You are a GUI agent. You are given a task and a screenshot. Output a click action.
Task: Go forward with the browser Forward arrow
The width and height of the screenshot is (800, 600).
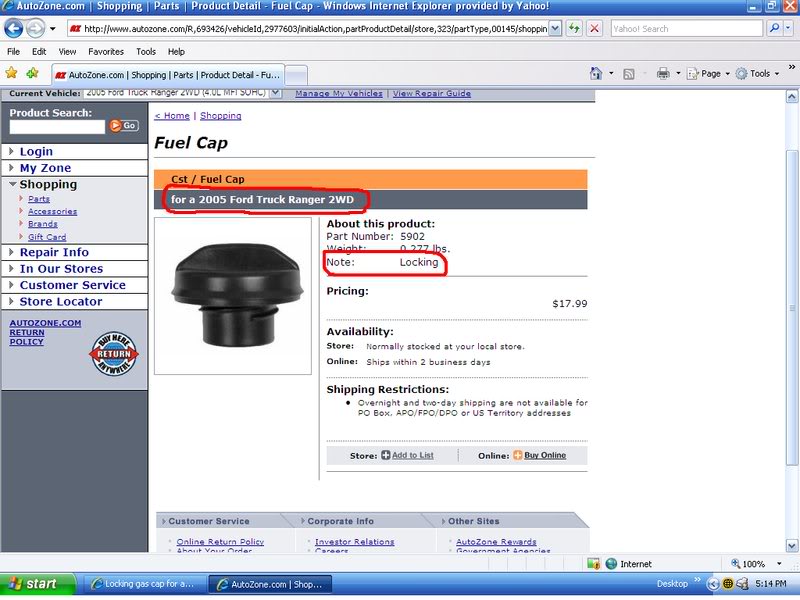point(35,28)
